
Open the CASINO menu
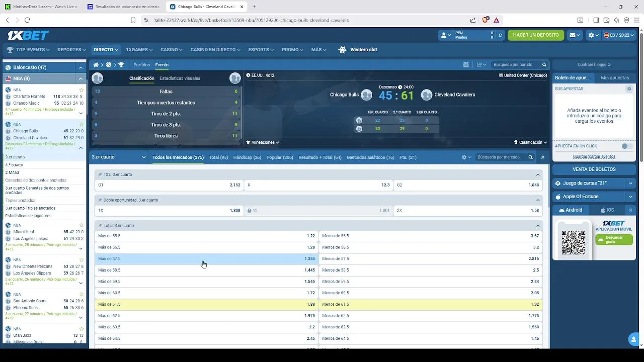[172, 50]
